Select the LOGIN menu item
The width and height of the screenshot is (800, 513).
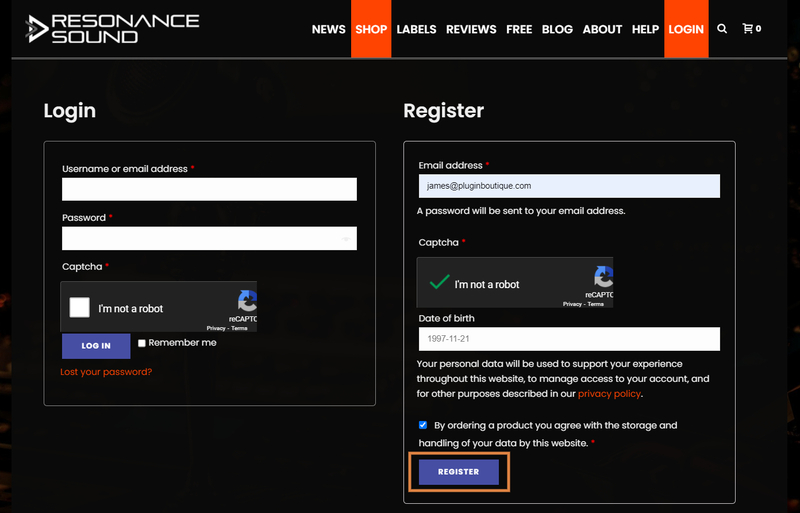(x=686, y=29)
